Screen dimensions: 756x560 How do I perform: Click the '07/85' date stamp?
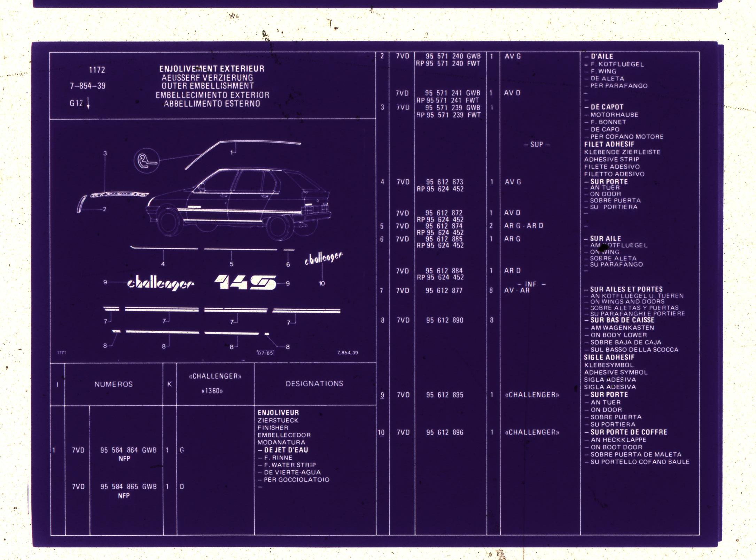pyautogui.click(x=265, y=353)
